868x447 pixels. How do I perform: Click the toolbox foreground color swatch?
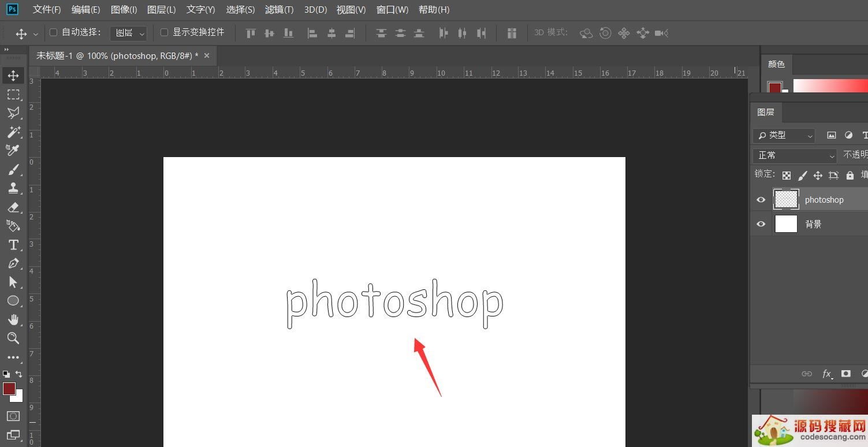[x=9, y=389]
